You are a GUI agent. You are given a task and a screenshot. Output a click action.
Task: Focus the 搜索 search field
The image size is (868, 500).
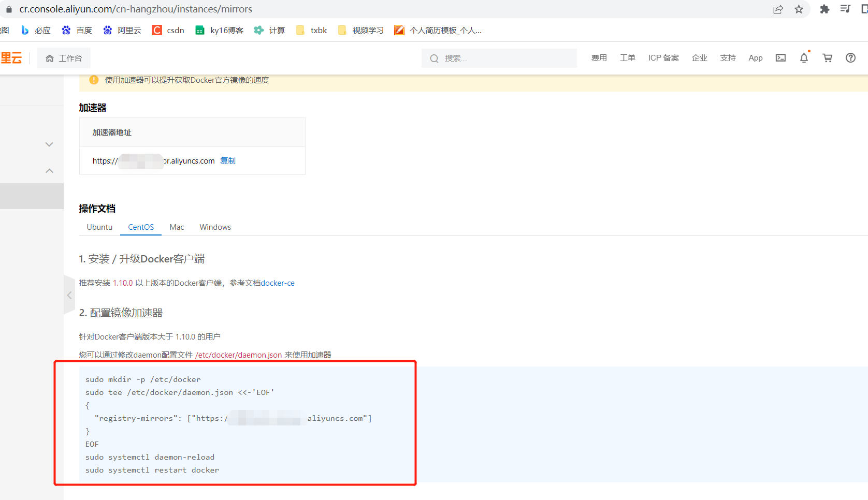pyautogui.click(x=499, y=58)
